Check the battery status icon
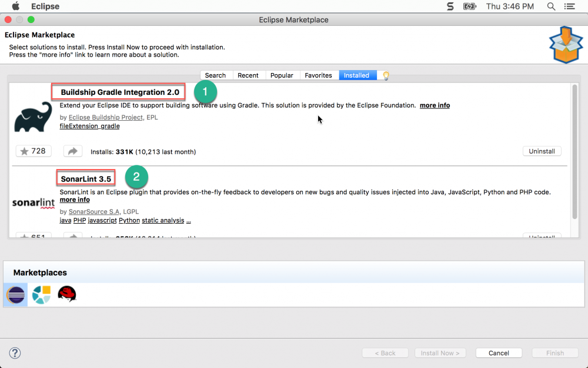The image size is (588, 368). 469,6
